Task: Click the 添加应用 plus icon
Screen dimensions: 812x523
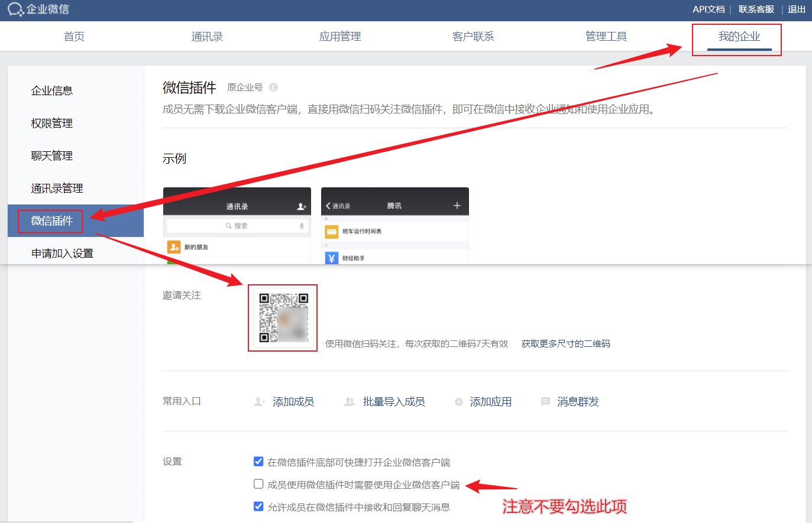Action: (x=459, y=401)
